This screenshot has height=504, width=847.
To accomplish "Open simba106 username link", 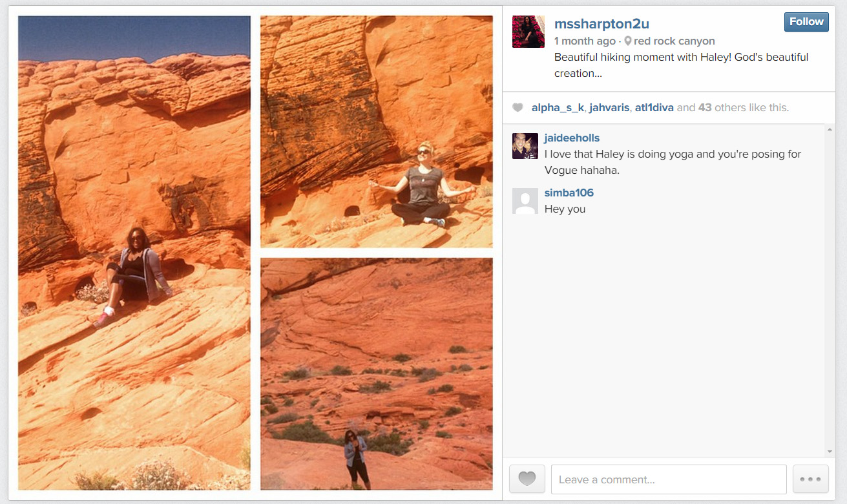I will tap(569, 193).
